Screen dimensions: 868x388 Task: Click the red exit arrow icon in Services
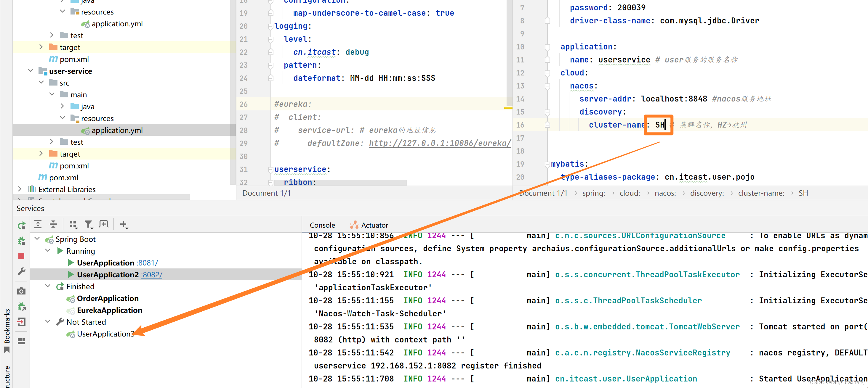tap(22, 322)
